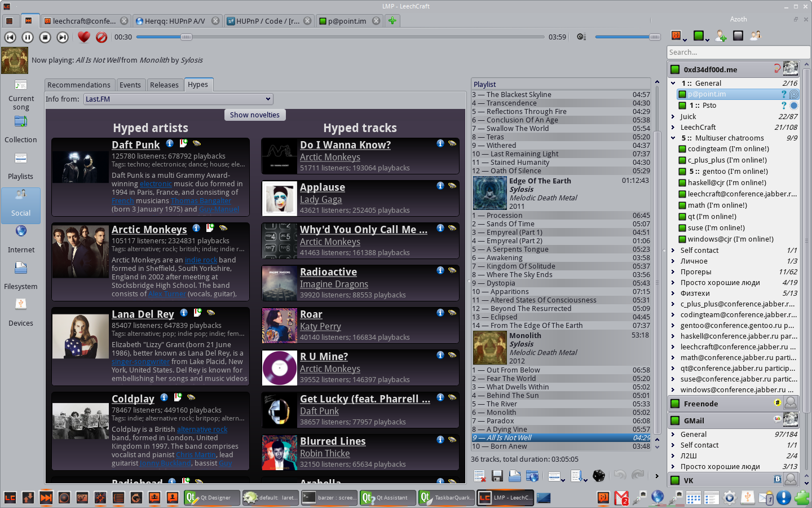Open the Playlists sidebar section
The image size is (812, 508).
pos(21,167)
